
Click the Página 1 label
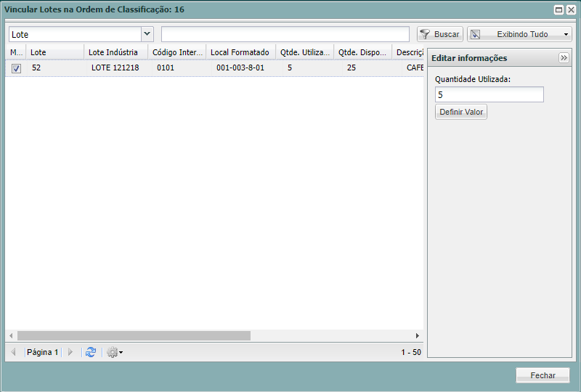click(x=42, y=352)
